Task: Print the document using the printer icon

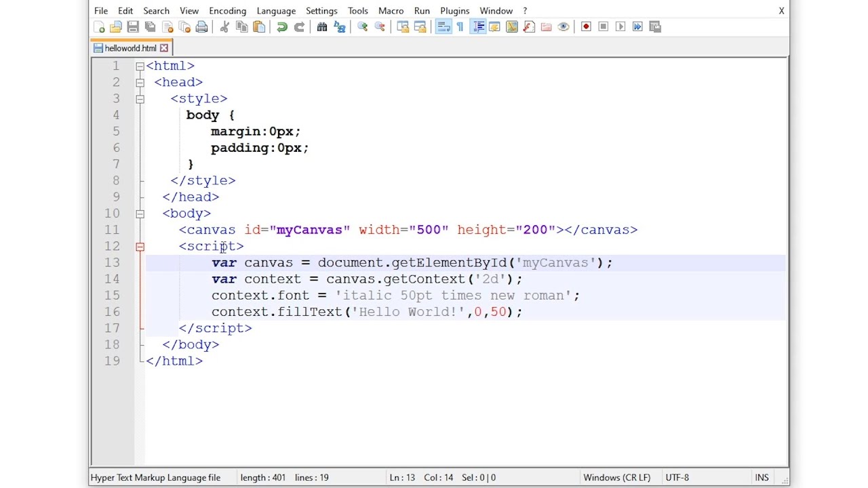Action: pyautogui.click(x=201, y=26)
